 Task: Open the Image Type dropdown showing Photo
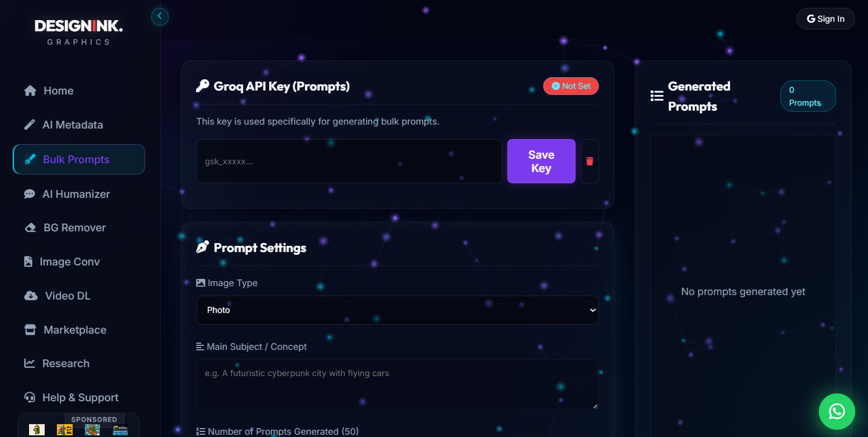point(397,310)
